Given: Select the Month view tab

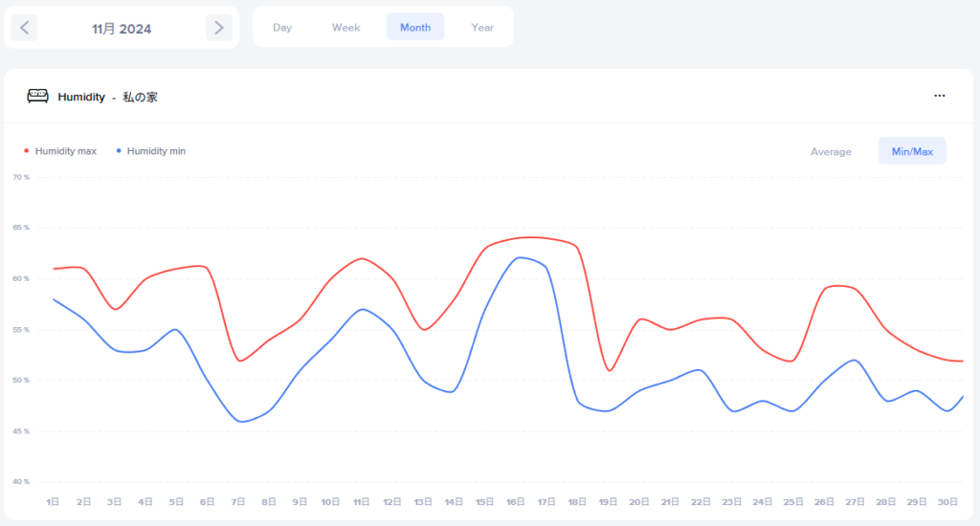Looking at the screenshot, I should tap(415, 28).
